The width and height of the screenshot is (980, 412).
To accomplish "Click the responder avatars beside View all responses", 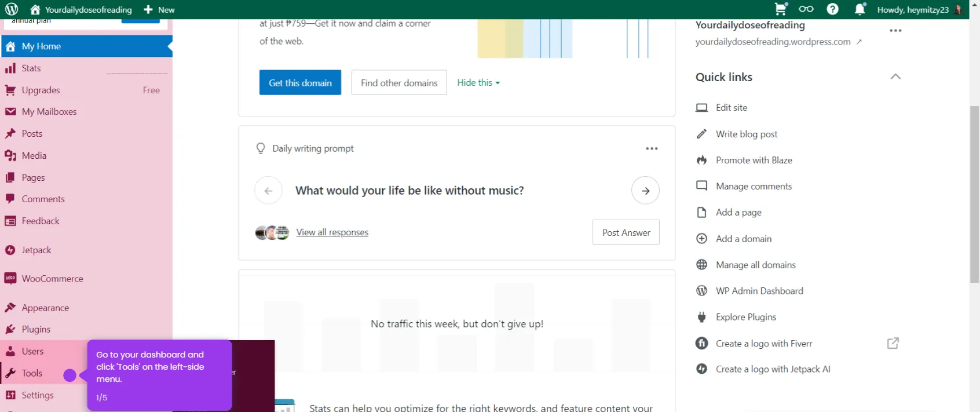I will click(x=272, y=232).
